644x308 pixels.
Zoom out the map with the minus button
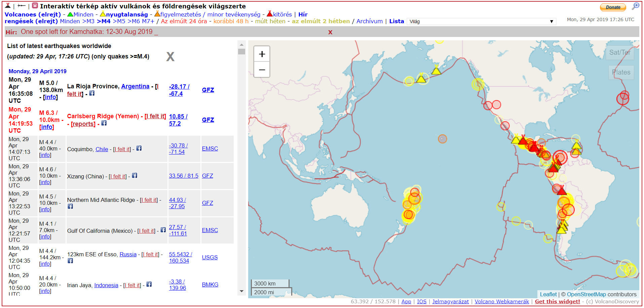point(262,70)
